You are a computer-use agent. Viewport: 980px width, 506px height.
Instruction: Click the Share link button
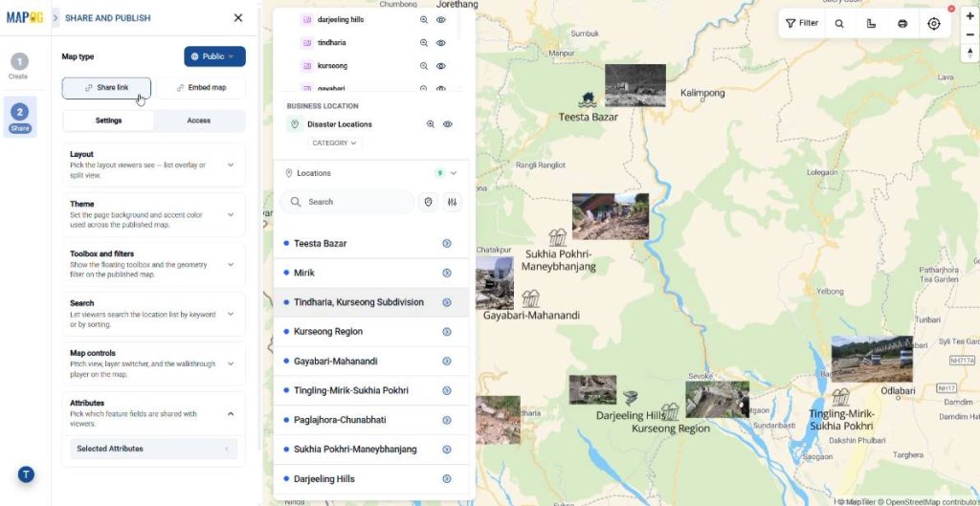(106, 88)
